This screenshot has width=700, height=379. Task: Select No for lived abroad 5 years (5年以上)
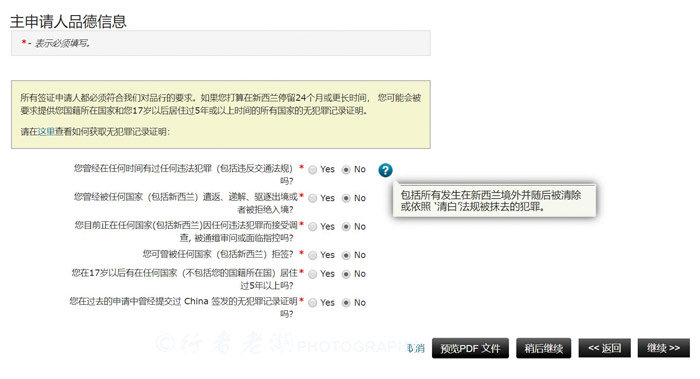coord(346,274)
